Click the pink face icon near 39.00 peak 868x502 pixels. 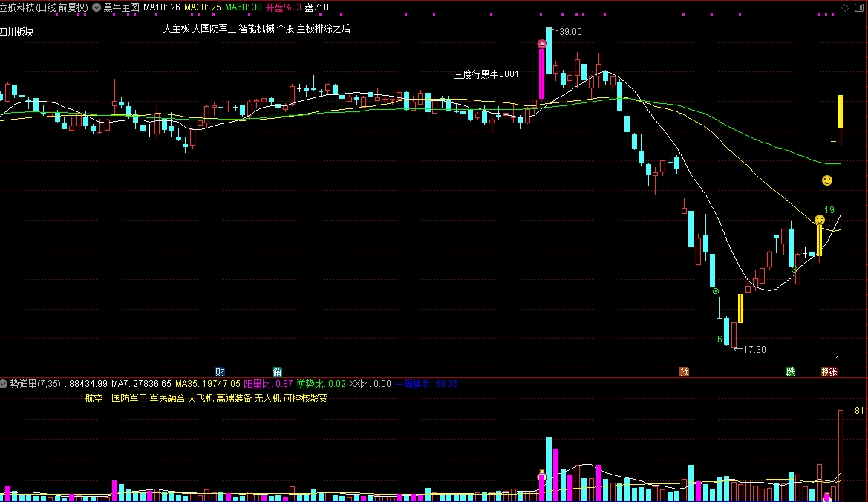(x=542, y=44)
